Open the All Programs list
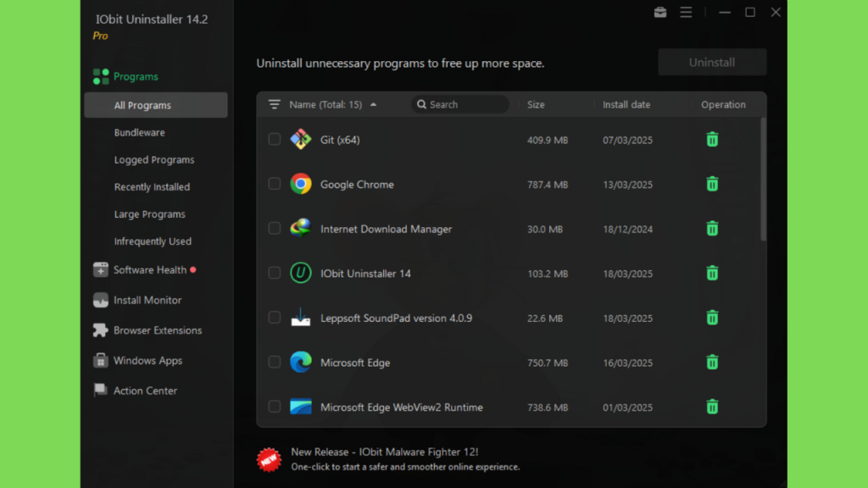868x488 pixels. (156, 105)
